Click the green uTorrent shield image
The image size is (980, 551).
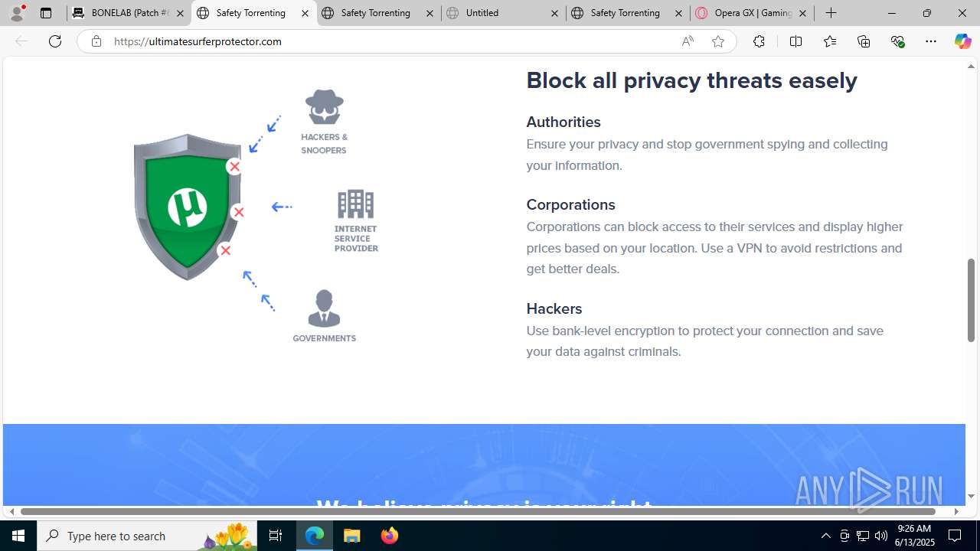(x=188, y=207)
